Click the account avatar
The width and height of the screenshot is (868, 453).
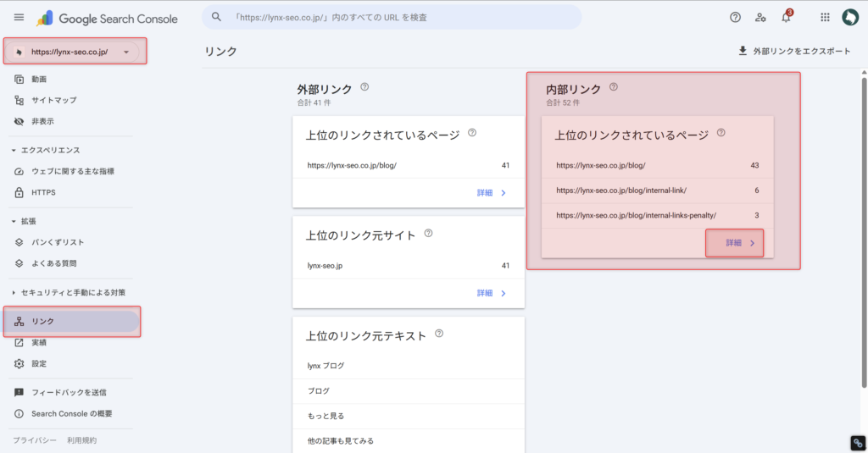pyautogui.click(x=850, y=17)
